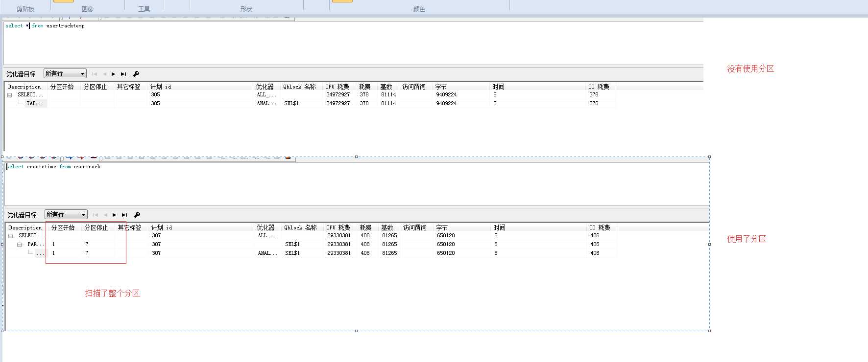868x362 pixels.
Task: Click 基数 header in plan 305 grid
Action: pos(386,87)
